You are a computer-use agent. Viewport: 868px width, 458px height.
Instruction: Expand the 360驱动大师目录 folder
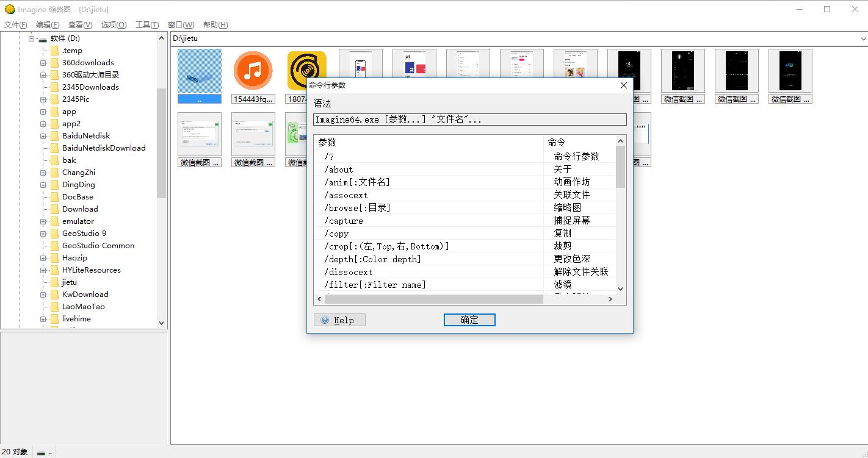(43, 75)
